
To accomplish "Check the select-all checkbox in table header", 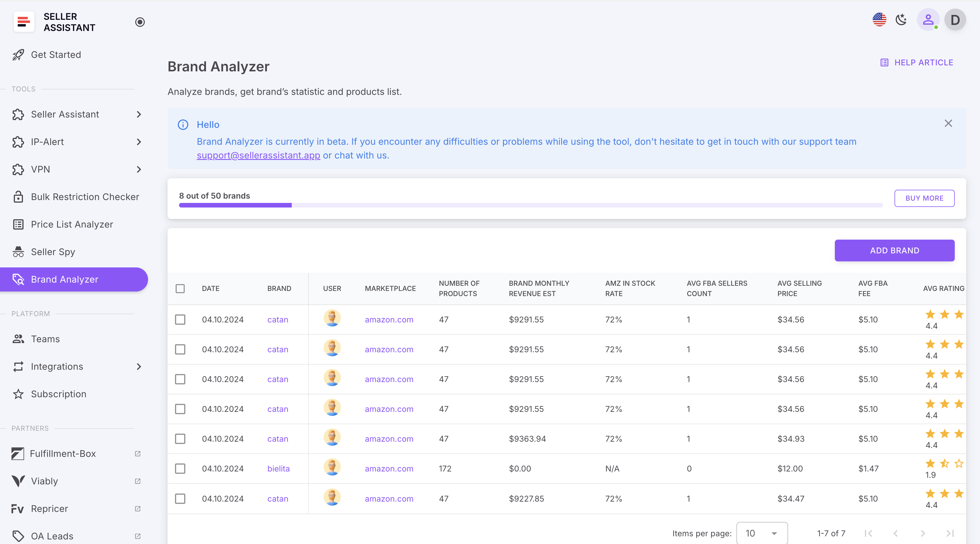I will 180,289.
